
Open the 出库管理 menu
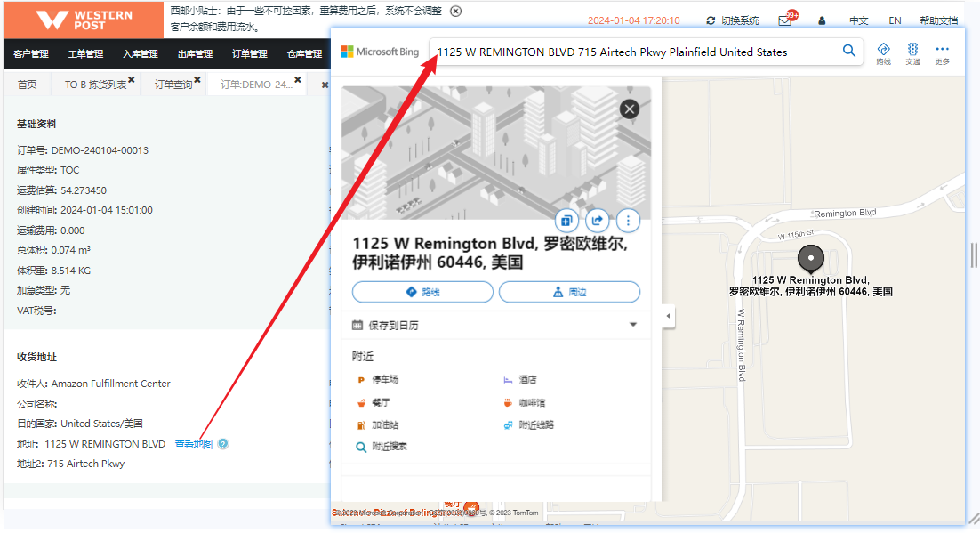tap(195, 53)
